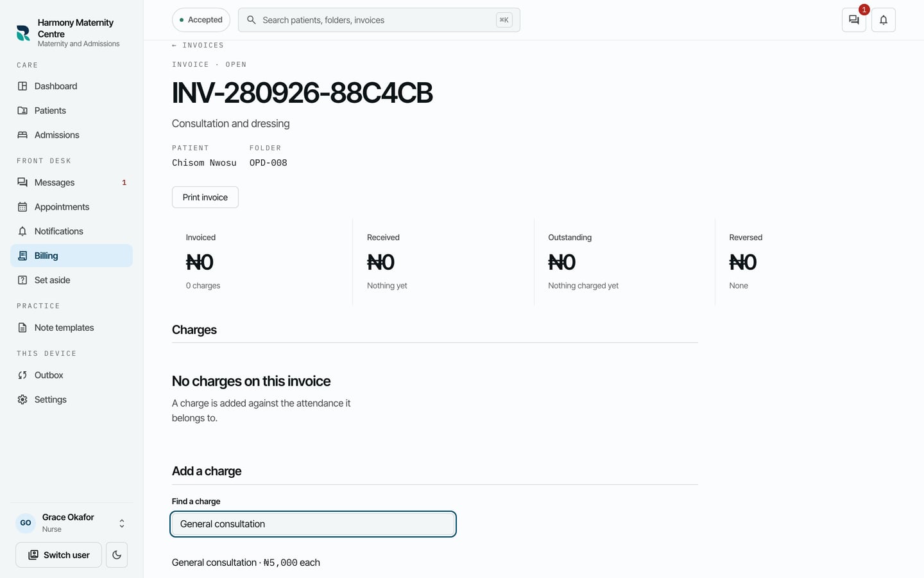The width and height of the screenshot is (924, 578).
Task: Click the unread count badge beside Messages
Action: click(124, 182)
